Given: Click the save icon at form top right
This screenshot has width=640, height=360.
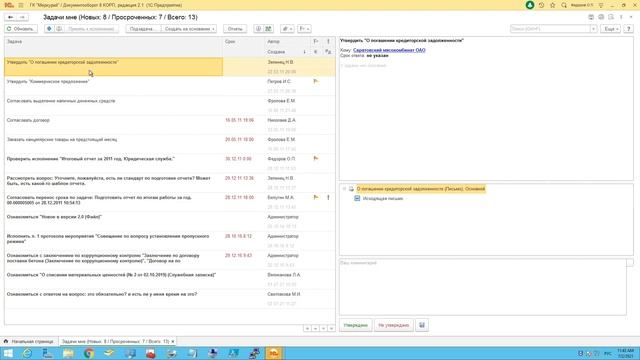Looking at the screenshot, I should [591, 17].
